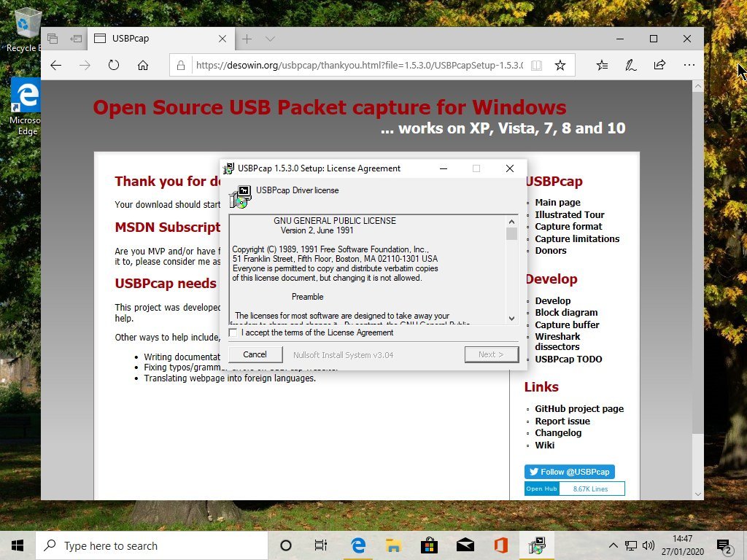This screenshot has width=747, height=560.
Task: Open Wireshark dissectors link
Action: (557, 341)
